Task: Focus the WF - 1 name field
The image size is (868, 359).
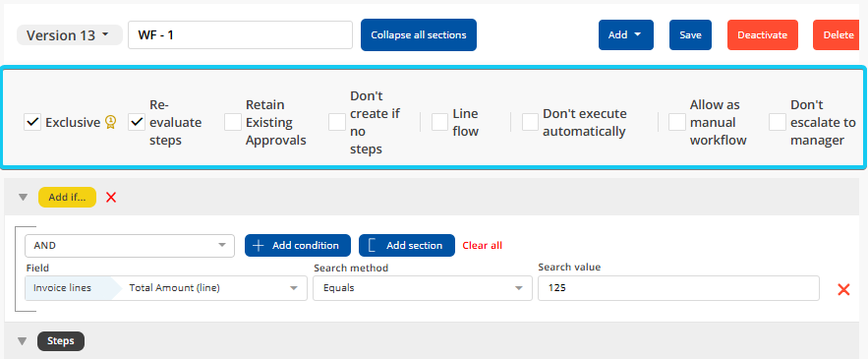Action: [240, 34]
